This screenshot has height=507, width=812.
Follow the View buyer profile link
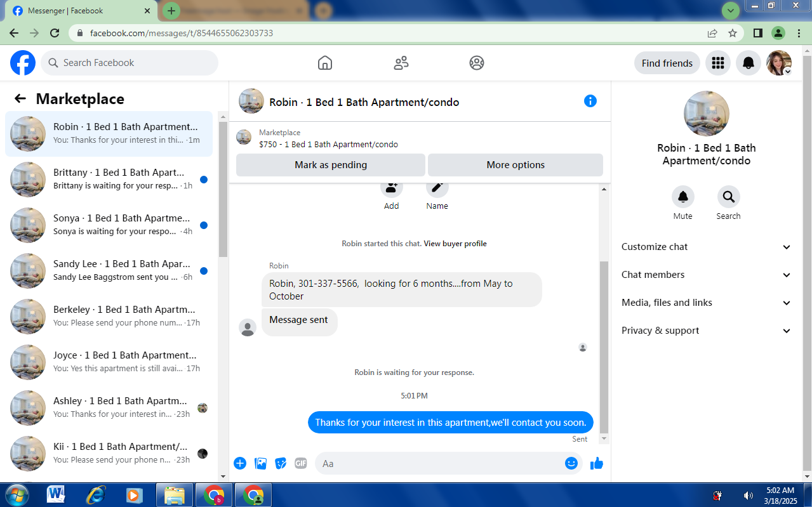click(455, 244)
